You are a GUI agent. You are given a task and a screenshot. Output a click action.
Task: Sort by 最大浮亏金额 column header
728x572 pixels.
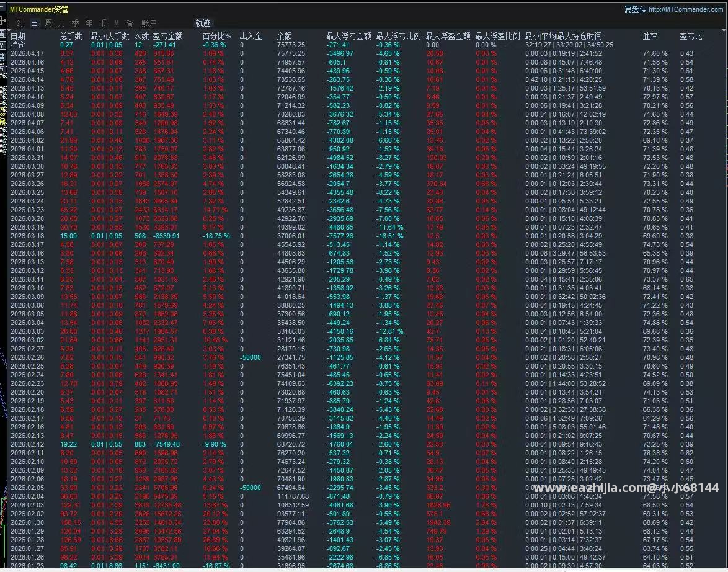tap(348, 36)
